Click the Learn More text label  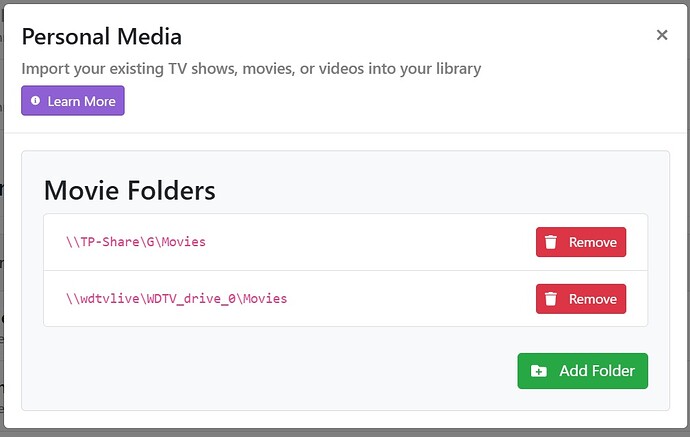[82, 101]
